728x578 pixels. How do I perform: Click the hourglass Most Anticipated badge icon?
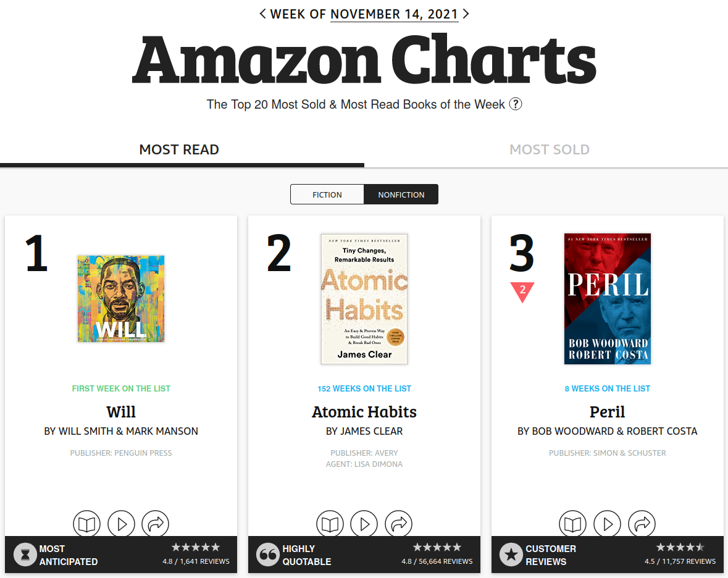tap(25, 553)
